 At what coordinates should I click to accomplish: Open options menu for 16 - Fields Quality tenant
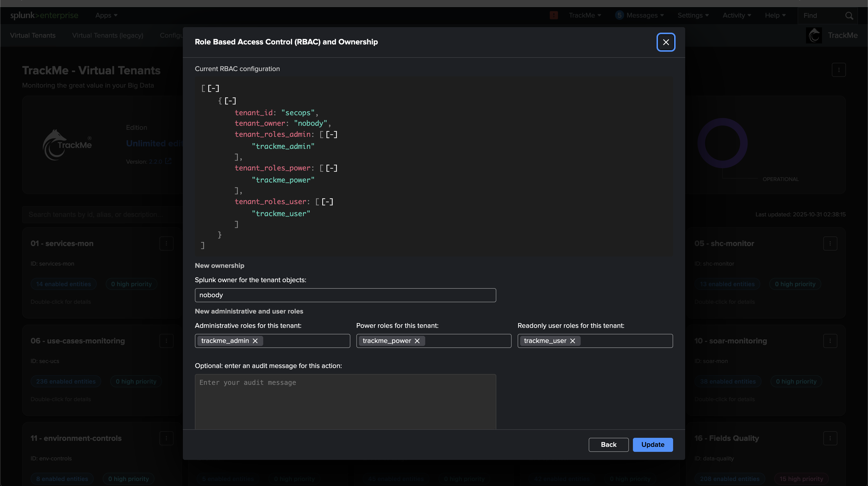[830, 438]
